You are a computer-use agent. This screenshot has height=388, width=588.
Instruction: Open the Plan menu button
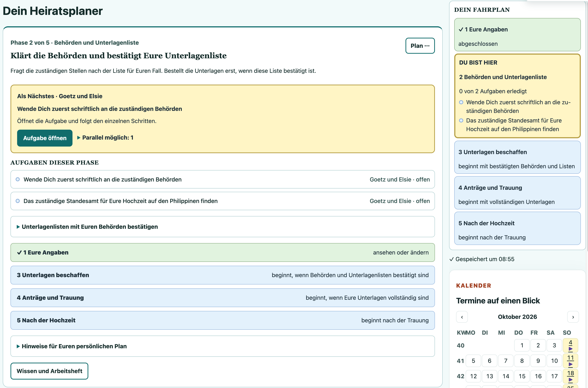420,46
